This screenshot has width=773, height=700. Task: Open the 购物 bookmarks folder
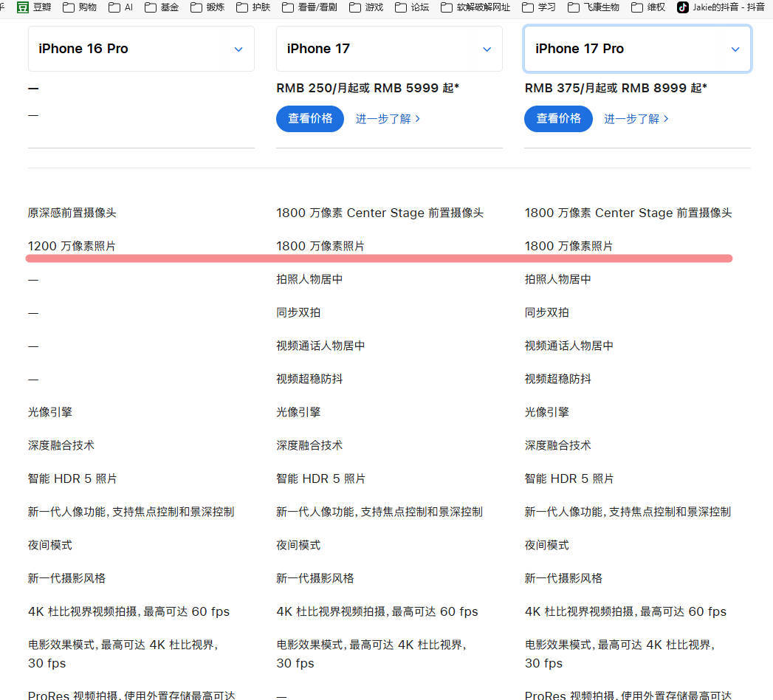[80, 7]
